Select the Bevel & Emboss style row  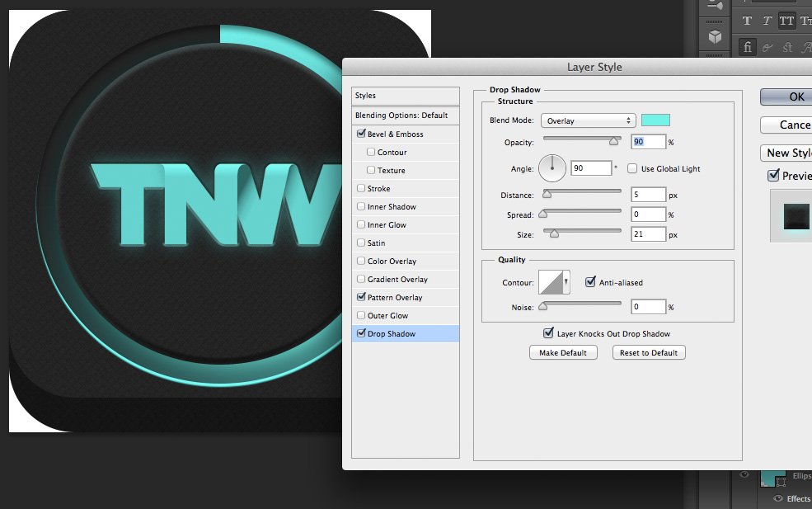(x=406, y=134)
